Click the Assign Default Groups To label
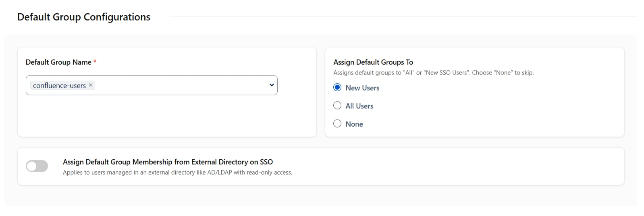The image size is (644, 216). click(373, 62)
